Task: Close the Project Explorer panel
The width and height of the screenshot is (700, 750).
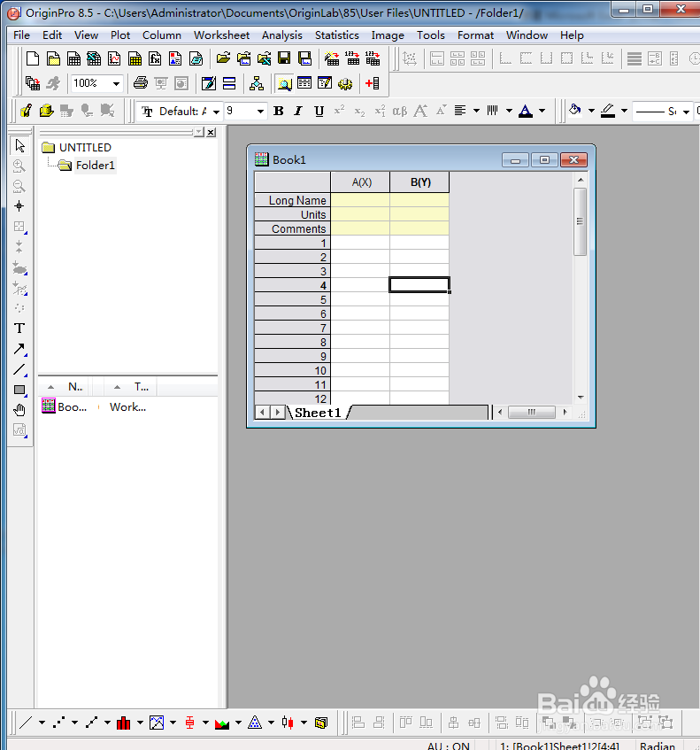Action: coord(211,133)
